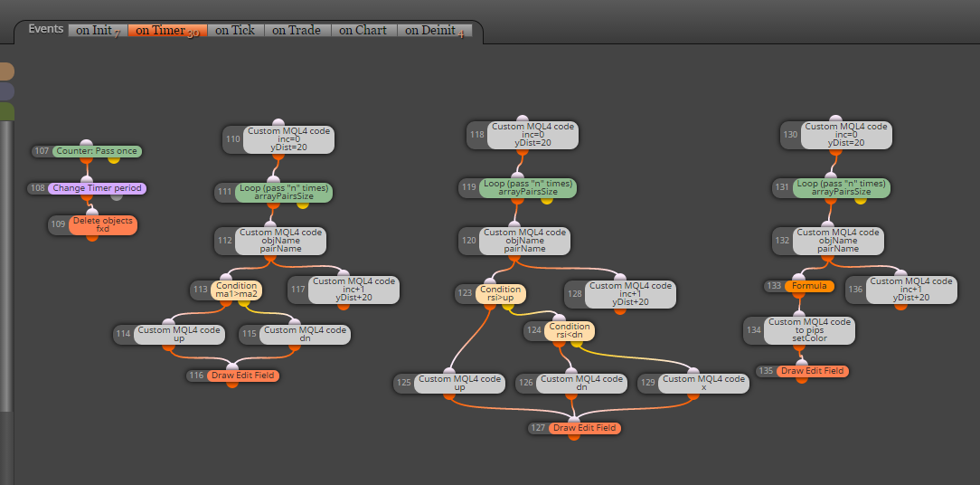This screenshot has width=980, height=485.
Task: Click number label 127 on Draw Edit Field
Action: pyautogui.click(x=538, y=428)
